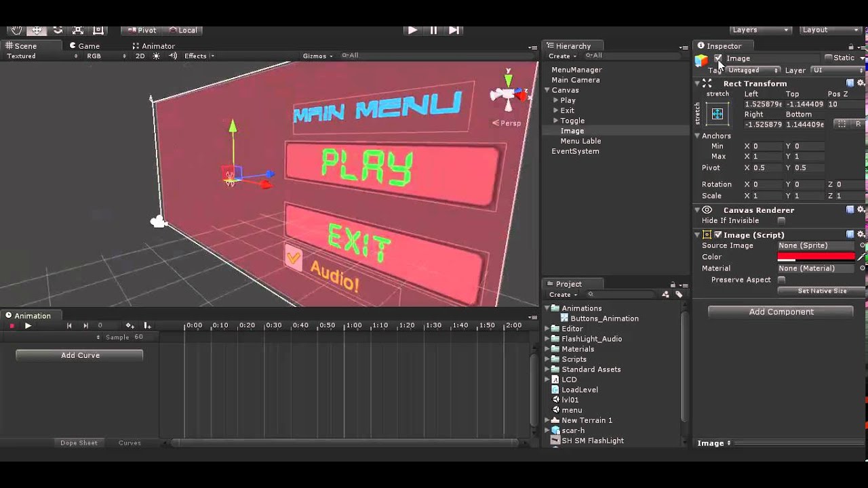Toggle Image Script component enabled checkbox
This screenshot has width=868, height=488.
pos(718,235)
